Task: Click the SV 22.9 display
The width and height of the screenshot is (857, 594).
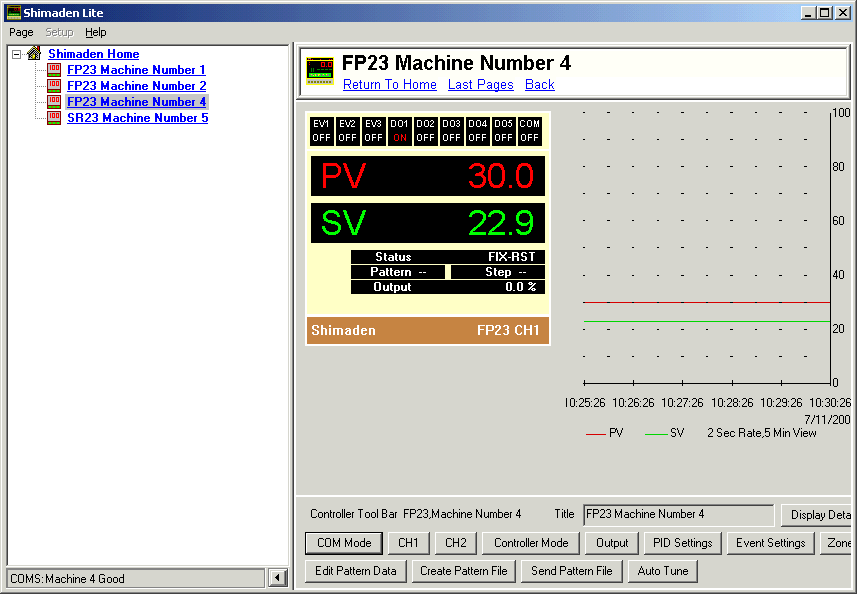Action: coord(427,223)
